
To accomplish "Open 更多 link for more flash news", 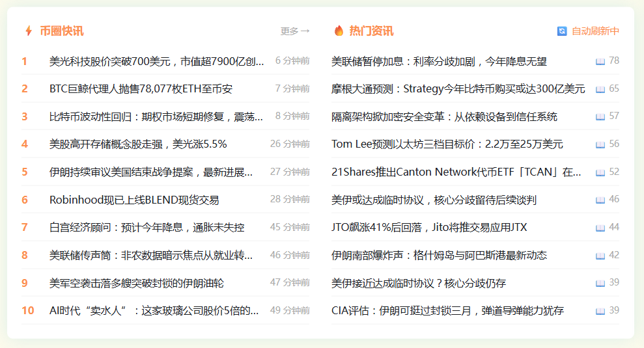I will pyautogui.click(x=295, y=31).
